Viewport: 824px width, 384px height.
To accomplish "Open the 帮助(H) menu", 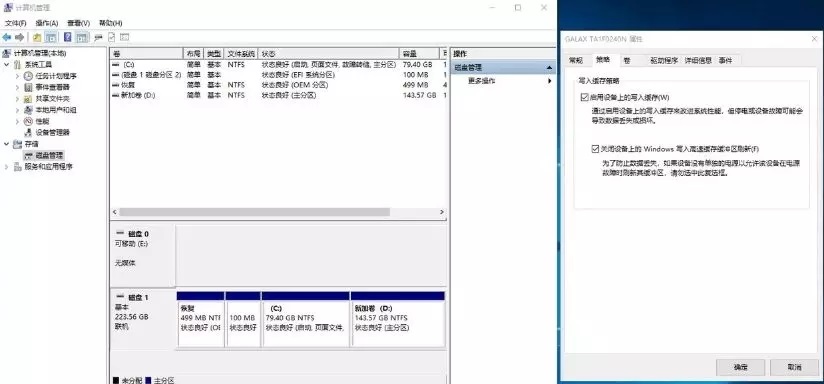I will coord(110,23).
